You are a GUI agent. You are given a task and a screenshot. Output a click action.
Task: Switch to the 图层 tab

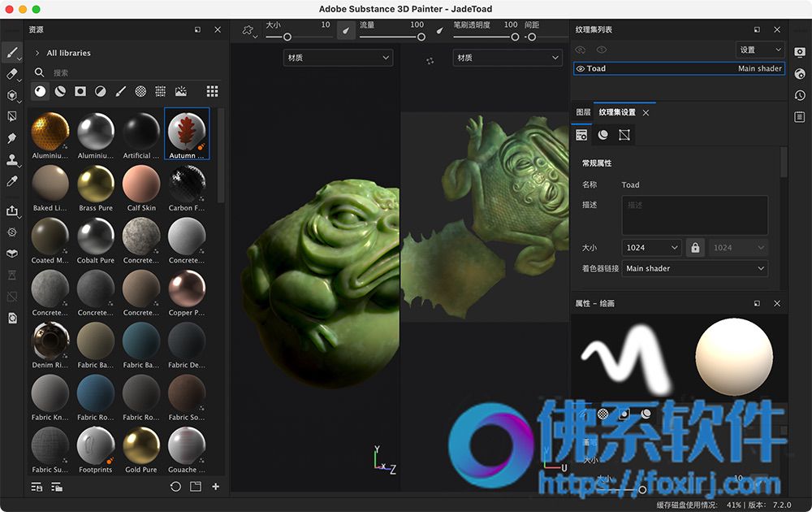point(583,112)
